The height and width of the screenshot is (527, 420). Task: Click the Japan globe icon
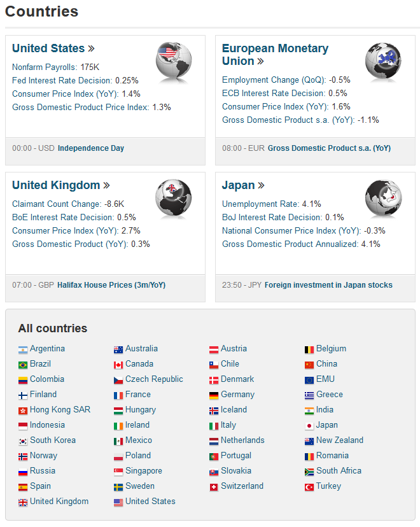click(383, 198)
